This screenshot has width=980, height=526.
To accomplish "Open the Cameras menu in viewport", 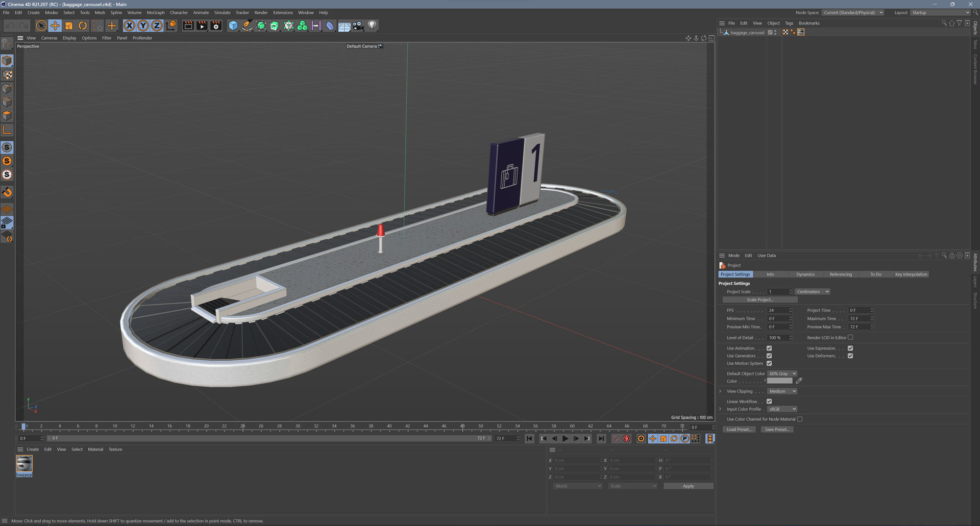I will pyautogui.click(x=49, y=38).
